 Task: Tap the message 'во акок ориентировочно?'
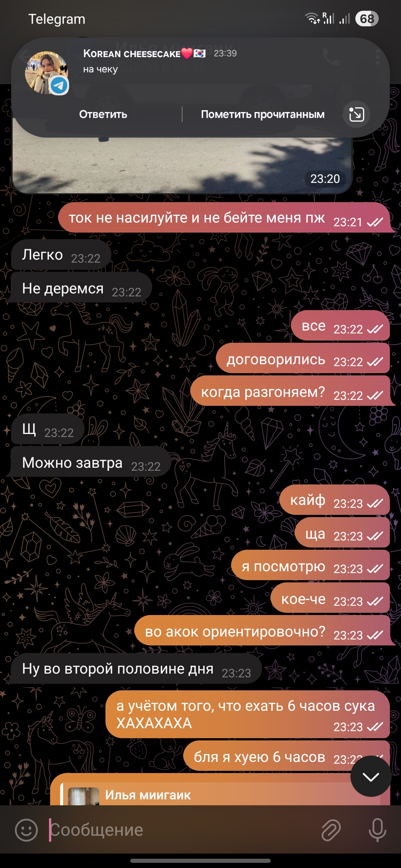point(263,631)
